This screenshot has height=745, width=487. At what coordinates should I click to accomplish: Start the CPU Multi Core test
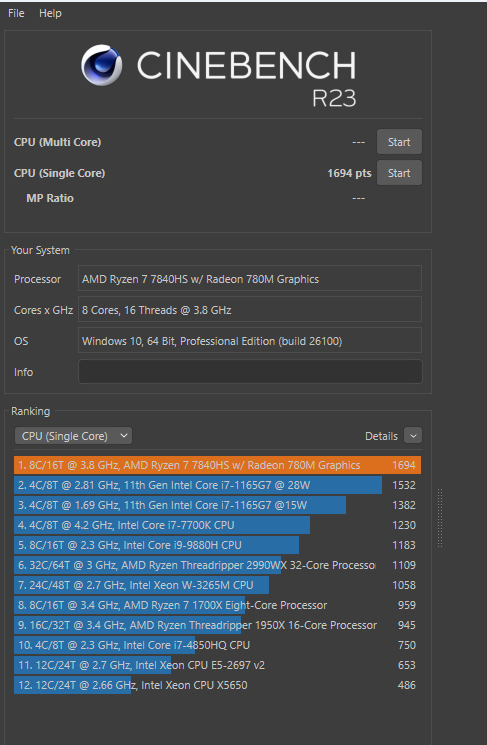(x=399, y=142)
